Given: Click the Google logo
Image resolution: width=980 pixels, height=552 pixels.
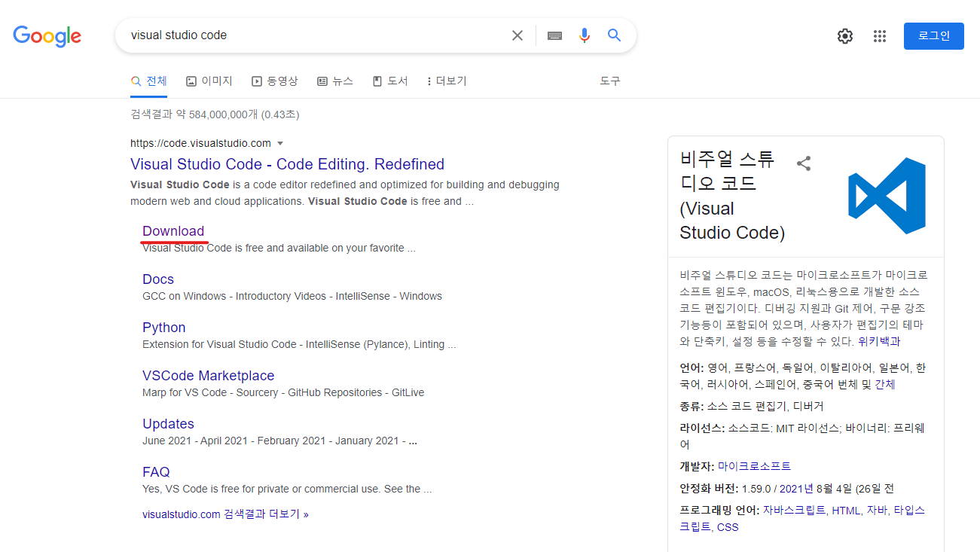Looking at the screenshot, I should 47,35.
